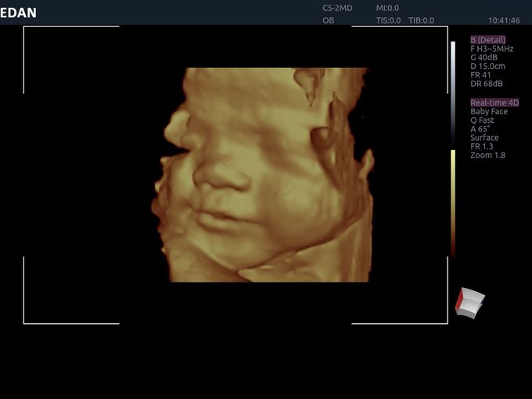The height and width of the screenshot is (399, 532).
Task: Click the DR 68dB dynamic range value
Action: coord(485,84)
